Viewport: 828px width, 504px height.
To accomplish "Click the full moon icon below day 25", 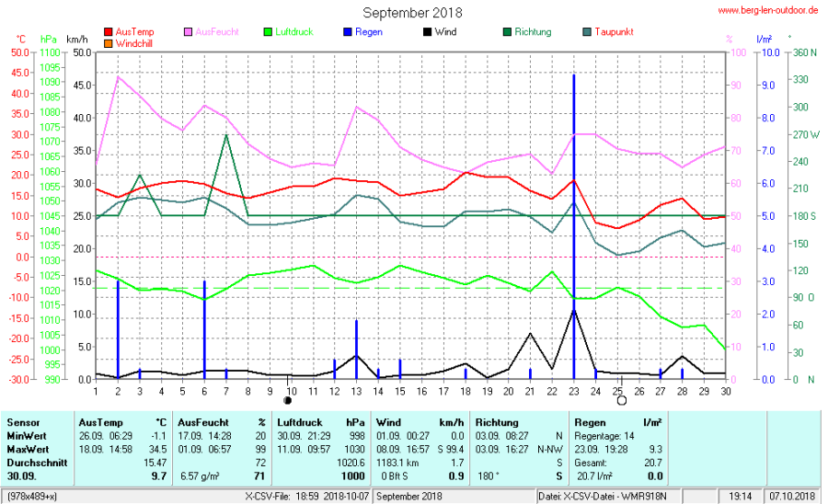I will pyautogui.click(x=621, y=401).
